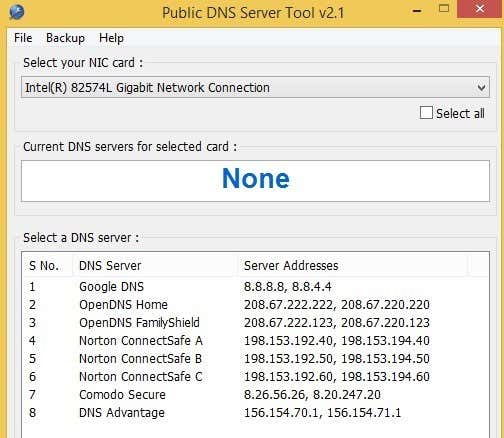Click address 208.67.222.123, 208.67.220.123
This screenshot has width=504, height=438.
(x=337, y=323)
